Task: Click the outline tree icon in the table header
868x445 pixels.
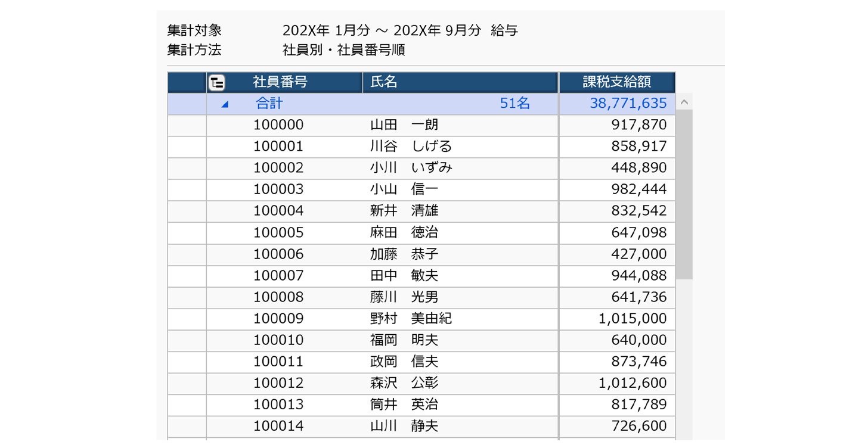Action: pyautogui.click(x=217, y=83)
